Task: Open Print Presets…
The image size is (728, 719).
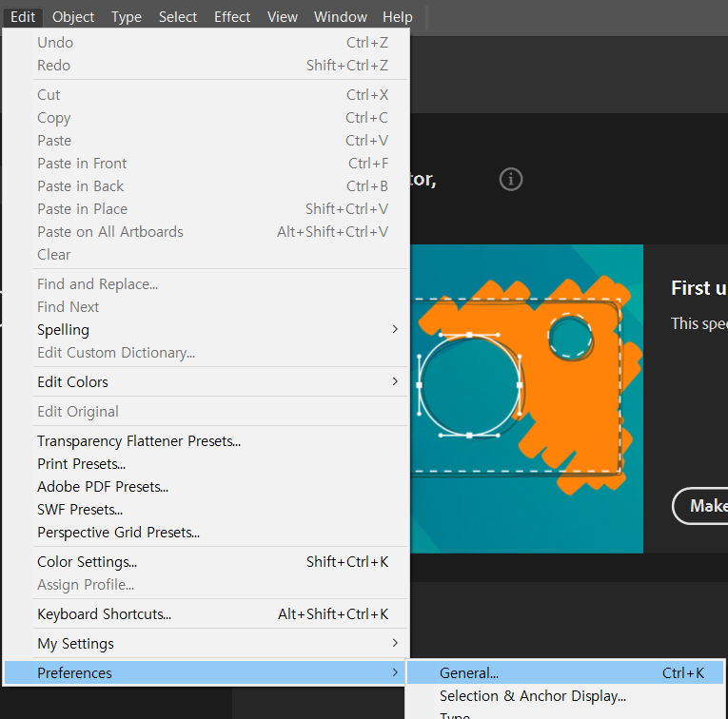Action: tap(207, 464)
